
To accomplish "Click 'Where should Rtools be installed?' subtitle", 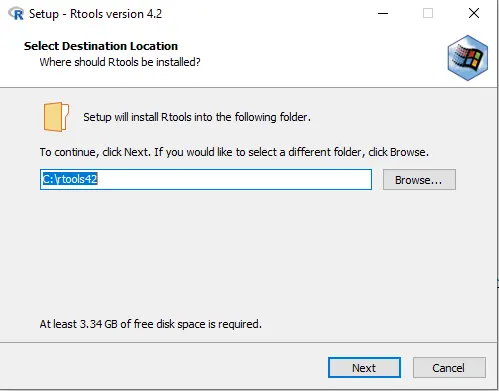I will click(x=120, y=62).
